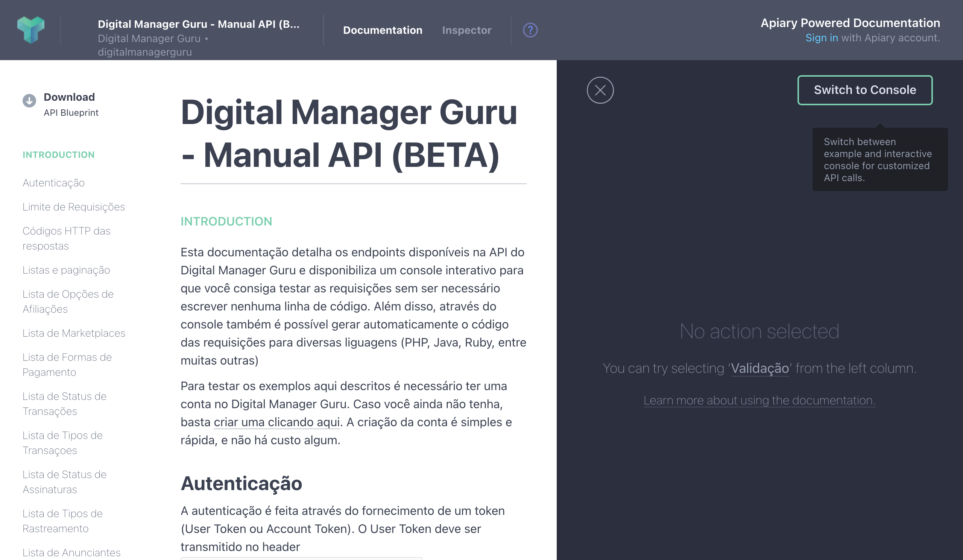Click the Autenticação heading in main content

tap(242, 484)
